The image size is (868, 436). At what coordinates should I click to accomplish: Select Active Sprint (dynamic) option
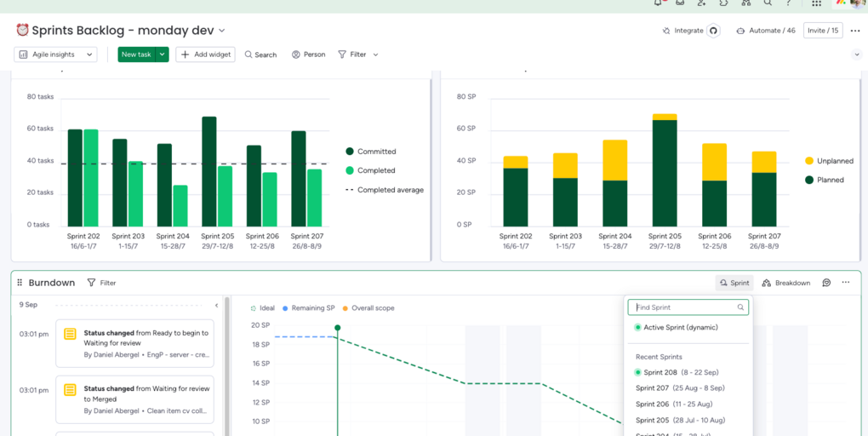[677, 327]
